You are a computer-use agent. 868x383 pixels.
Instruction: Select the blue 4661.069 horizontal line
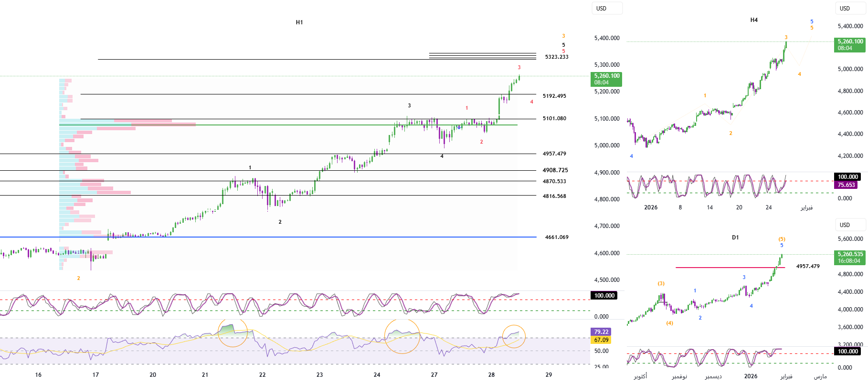click(x=286, y=237)
